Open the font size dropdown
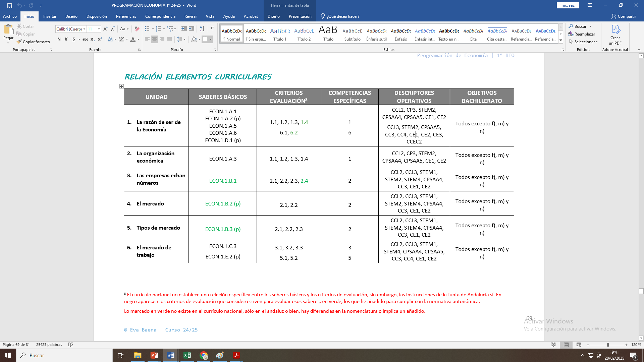Image resolution: width=644 pixels, height=362 pixels. tap(99, 29)
